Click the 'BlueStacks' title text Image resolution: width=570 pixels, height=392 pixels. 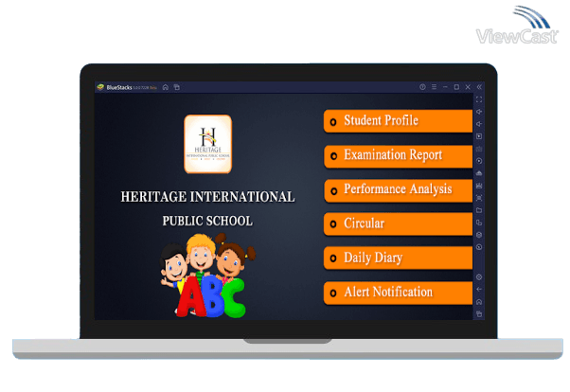(119, 87)
